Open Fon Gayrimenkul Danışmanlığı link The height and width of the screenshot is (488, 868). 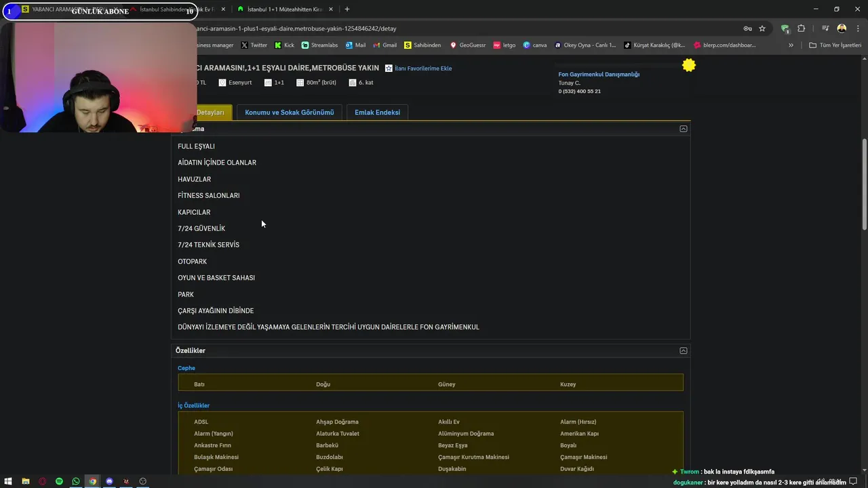pyautogui.click(x=599, y=75)
